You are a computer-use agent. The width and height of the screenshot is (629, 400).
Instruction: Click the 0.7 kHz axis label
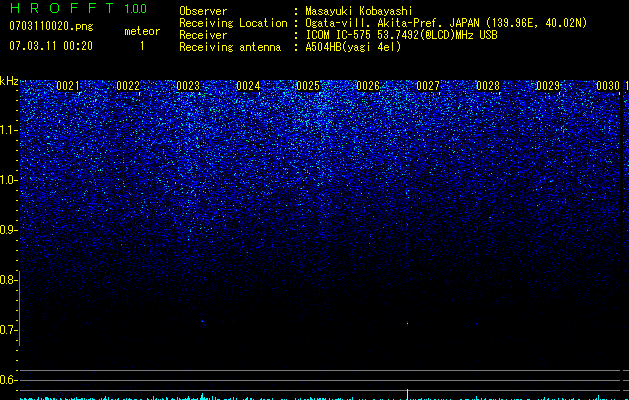click(x=8, y=330)
